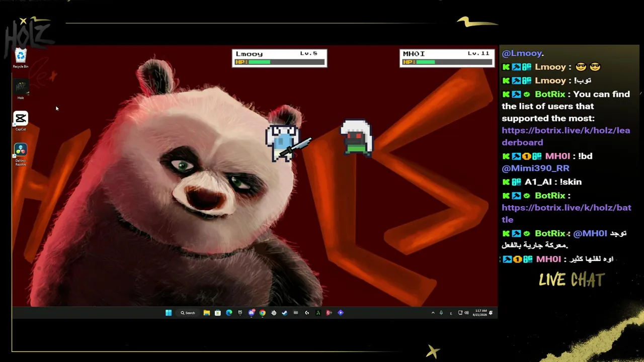Image resolution: width=644 pixels, height=362 pixels.
Task: Click the Lmooy username beside sunglasses emojis
Action: coord(550,67)
